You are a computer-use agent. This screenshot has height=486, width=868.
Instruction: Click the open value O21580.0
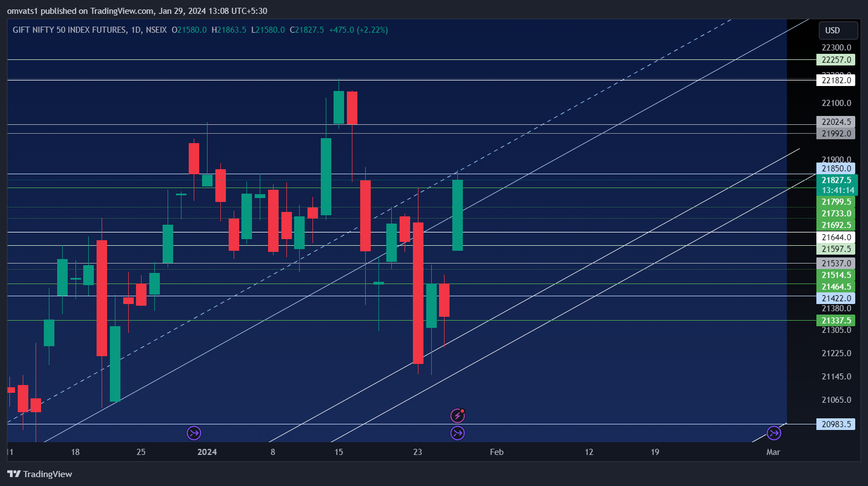click(x=189, y=30)
